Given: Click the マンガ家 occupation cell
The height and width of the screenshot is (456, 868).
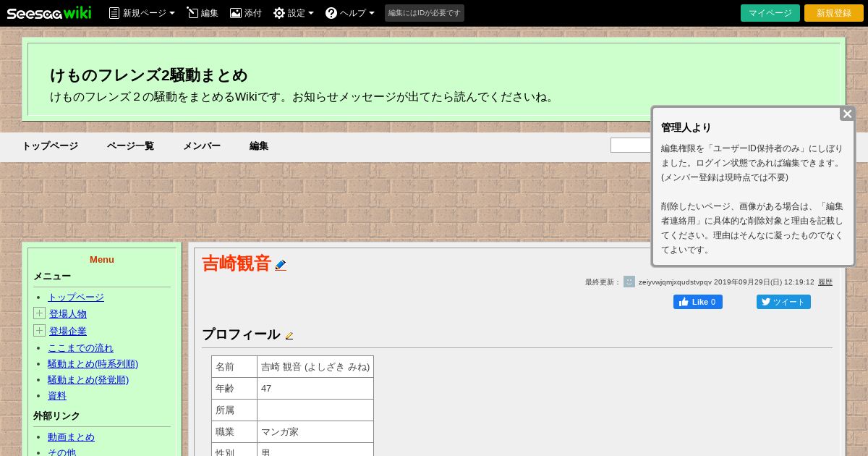Looking at the screenshot, I should (315, 432).
